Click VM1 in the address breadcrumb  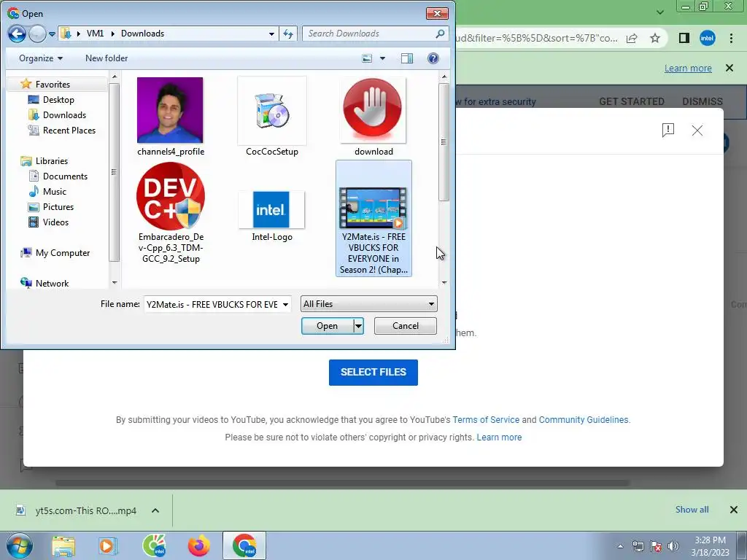(x=96, y=34)
